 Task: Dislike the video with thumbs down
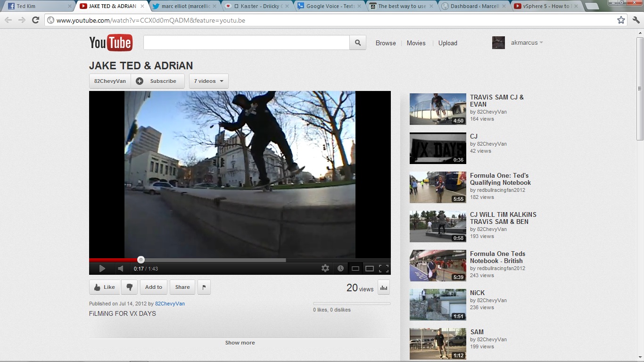[x=129, y=287]
